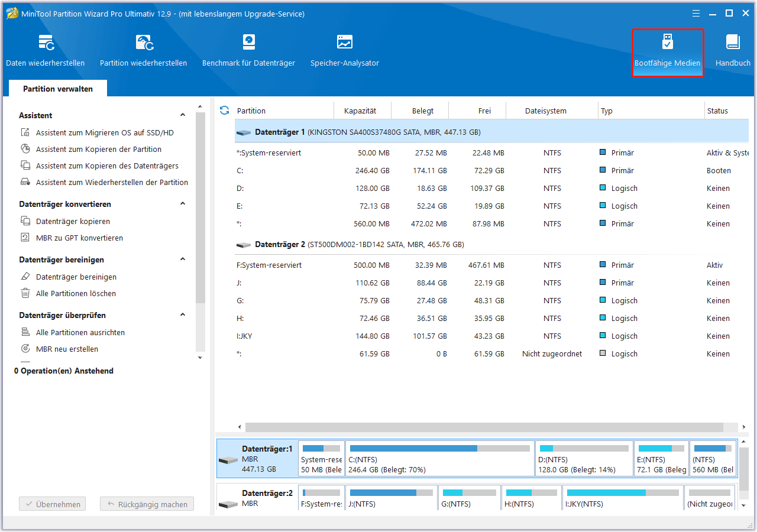
Task: Select F:System-reserviert partition row
Action: (x=492, y=265)
